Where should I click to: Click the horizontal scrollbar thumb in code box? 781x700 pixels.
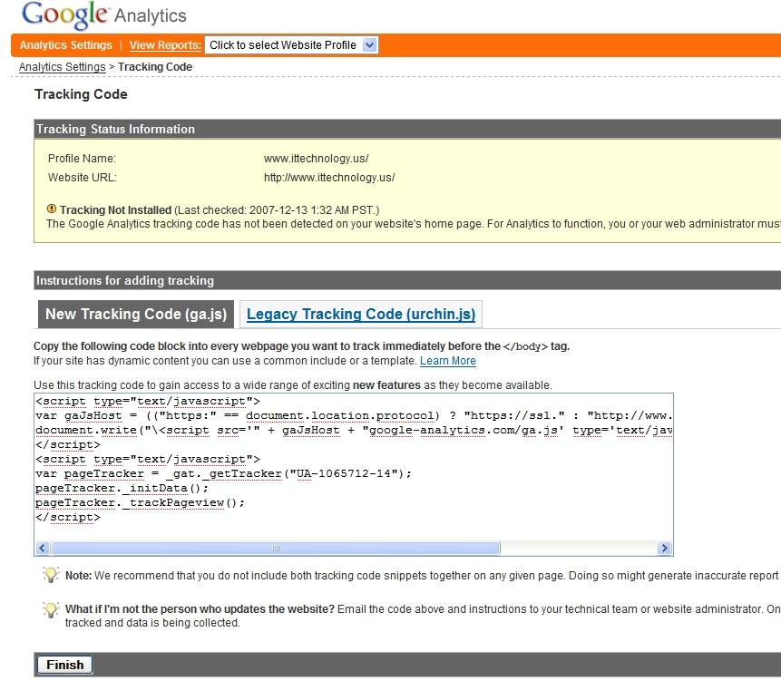[276, 549]
